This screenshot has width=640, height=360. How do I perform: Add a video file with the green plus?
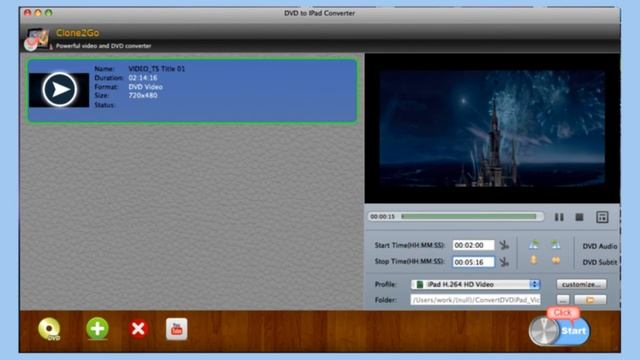[97, 328]
